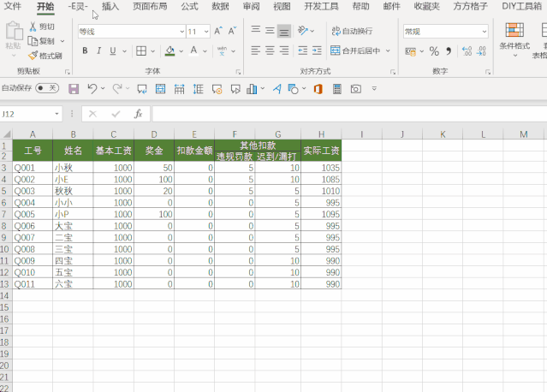Image resolution: width=547 pixels, height=392 pixels.
Task: Open the 文件 (File) tab
Action: pos(13,6)
